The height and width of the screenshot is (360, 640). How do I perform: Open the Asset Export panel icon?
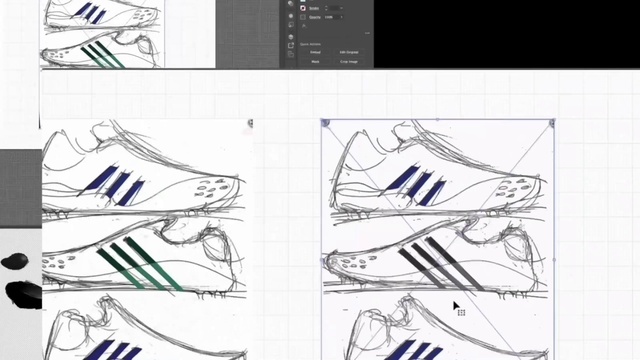(x=291, y=45)
